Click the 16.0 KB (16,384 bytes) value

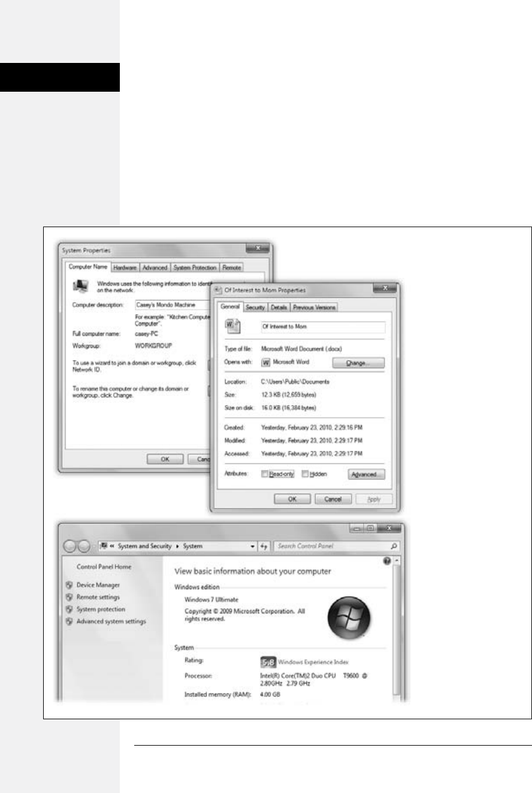[289, 408]
